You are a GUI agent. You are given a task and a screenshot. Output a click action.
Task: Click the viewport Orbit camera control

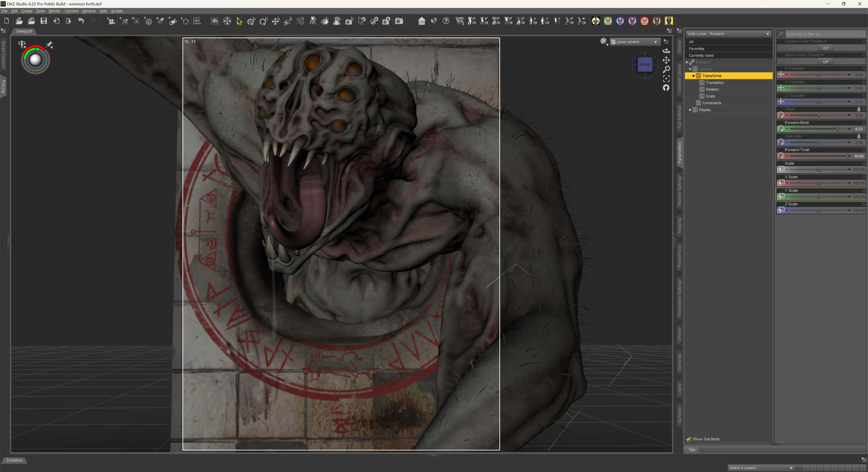pyautogui.click(x=666, y=51)
